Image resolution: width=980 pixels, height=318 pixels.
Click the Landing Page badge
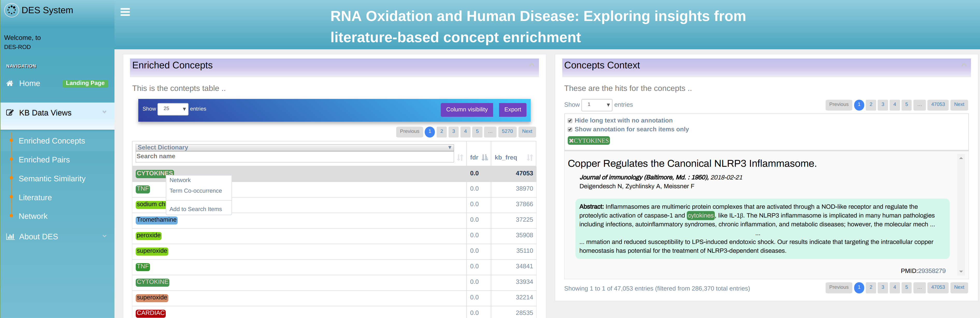point(85,83)
